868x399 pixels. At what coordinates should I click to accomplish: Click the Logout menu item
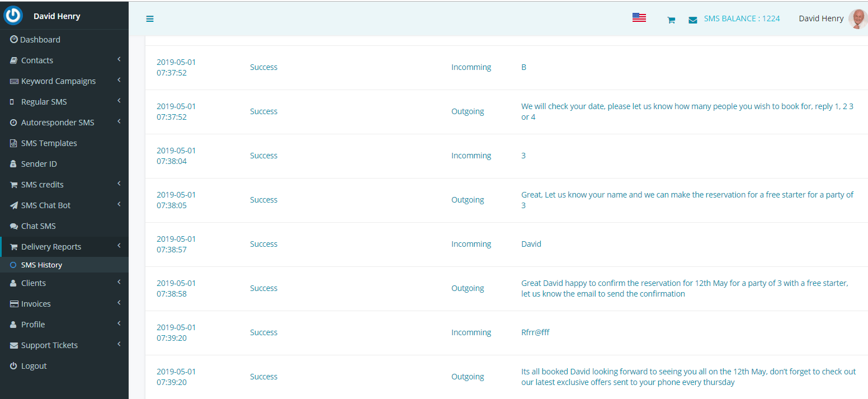tap(64, 366)
